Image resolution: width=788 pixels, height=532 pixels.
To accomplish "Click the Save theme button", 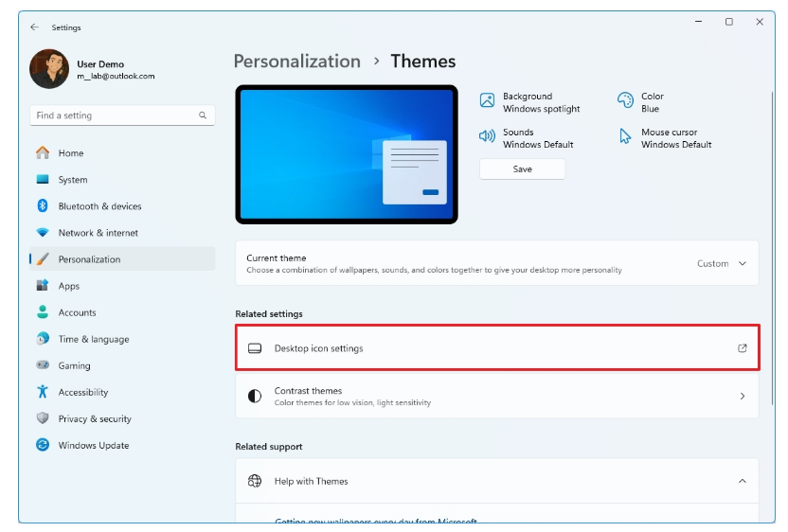I will 522,169.
